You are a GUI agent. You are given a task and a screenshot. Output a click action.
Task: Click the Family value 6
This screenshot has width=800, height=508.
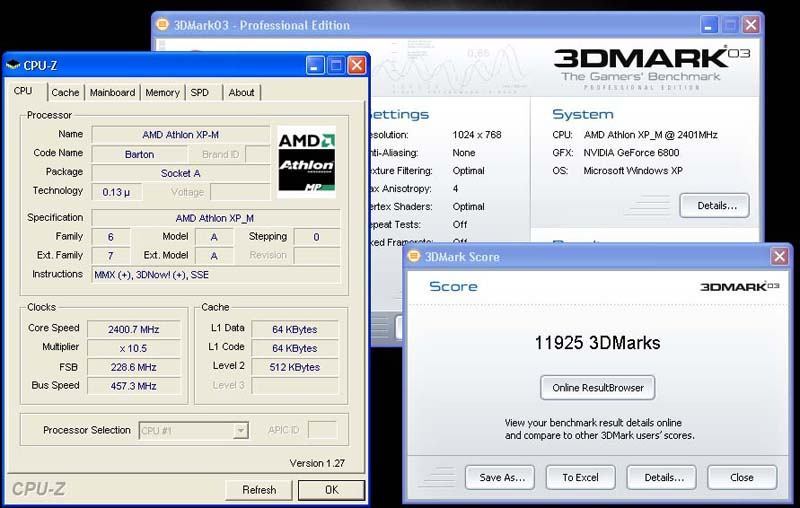pyautogui.click(x=111, y=237)
